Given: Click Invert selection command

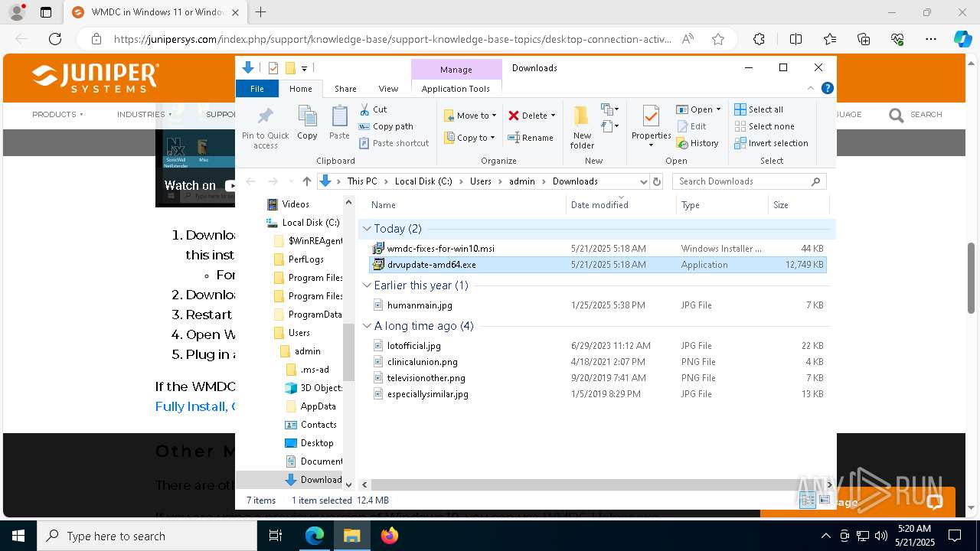Looking at the screenshot, I should click(771, 143).
